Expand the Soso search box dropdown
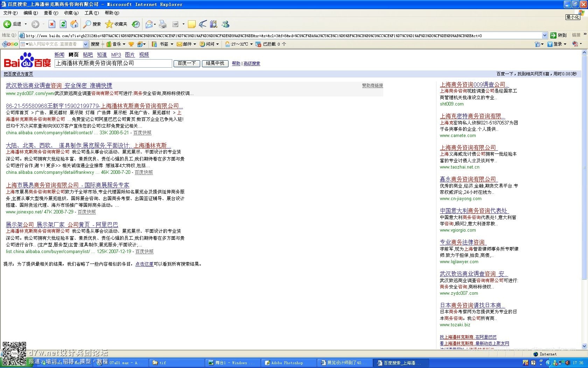Image resolution: width=588 pixels, height=368 pixels. click(x=86, y=44)
